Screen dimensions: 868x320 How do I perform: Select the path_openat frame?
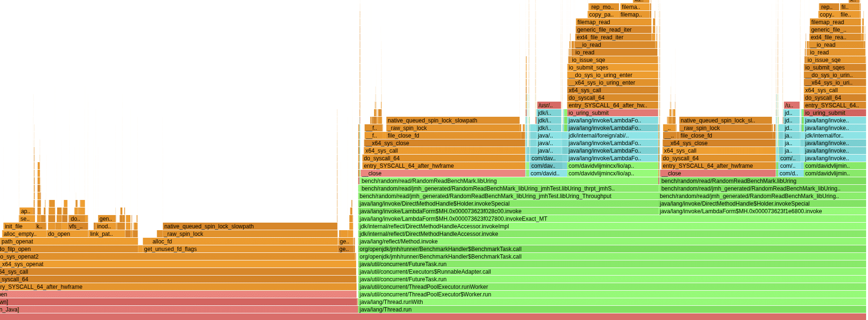69,242
